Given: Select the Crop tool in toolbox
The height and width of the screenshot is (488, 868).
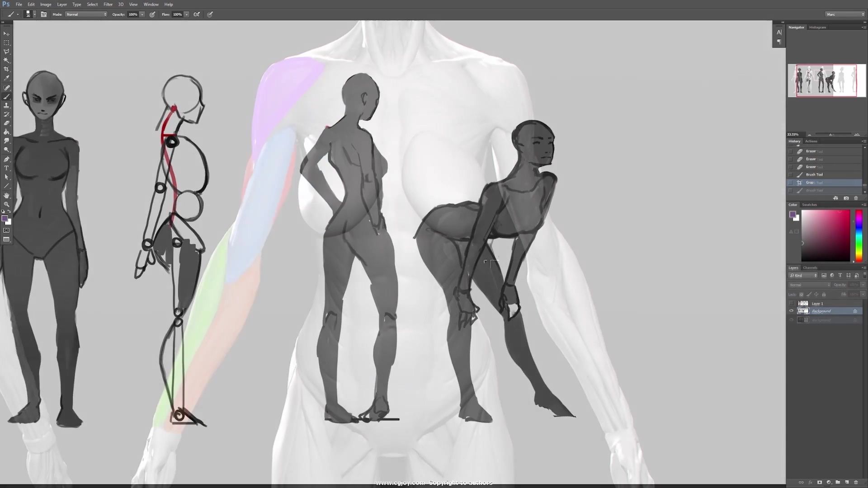Looking at the screenshot, I should 6,69.
